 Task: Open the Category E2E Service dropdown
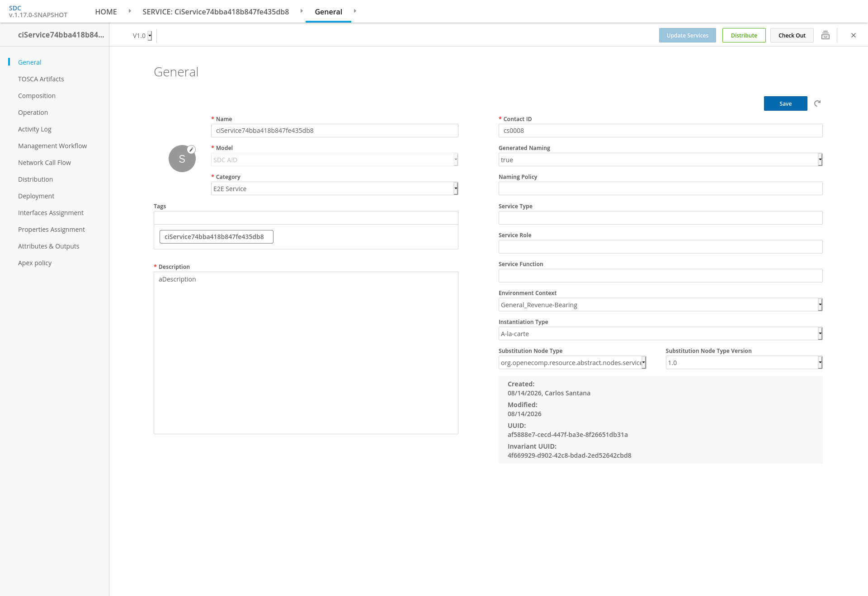tap(335, 188)
